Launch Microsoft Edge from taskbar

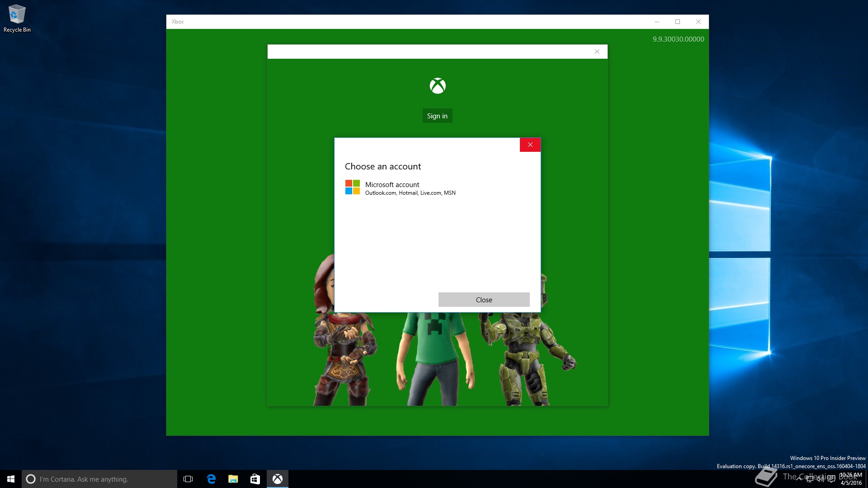[211, 479]
